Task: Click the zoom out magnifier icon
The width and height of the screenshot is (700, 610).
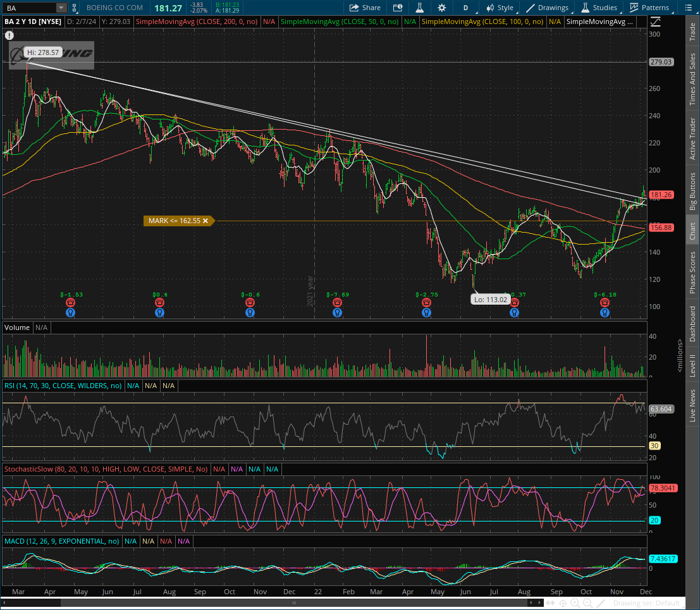Action: click(x=588, y=603)
